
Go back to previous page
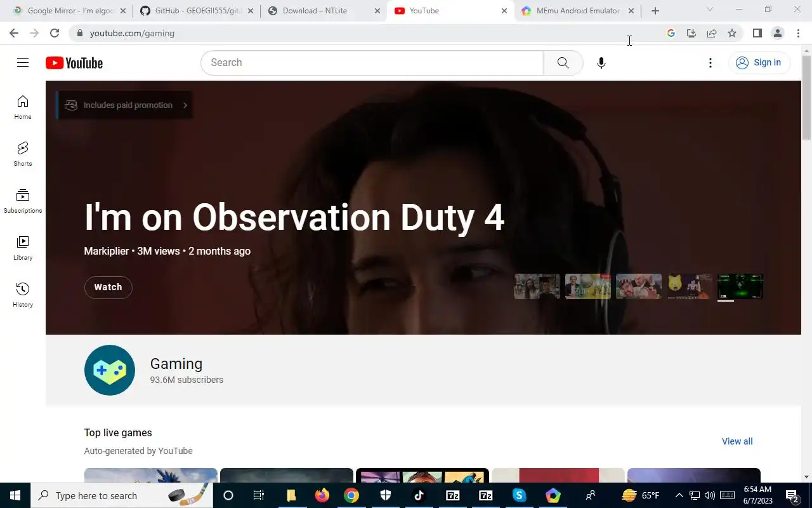(14, 33)
